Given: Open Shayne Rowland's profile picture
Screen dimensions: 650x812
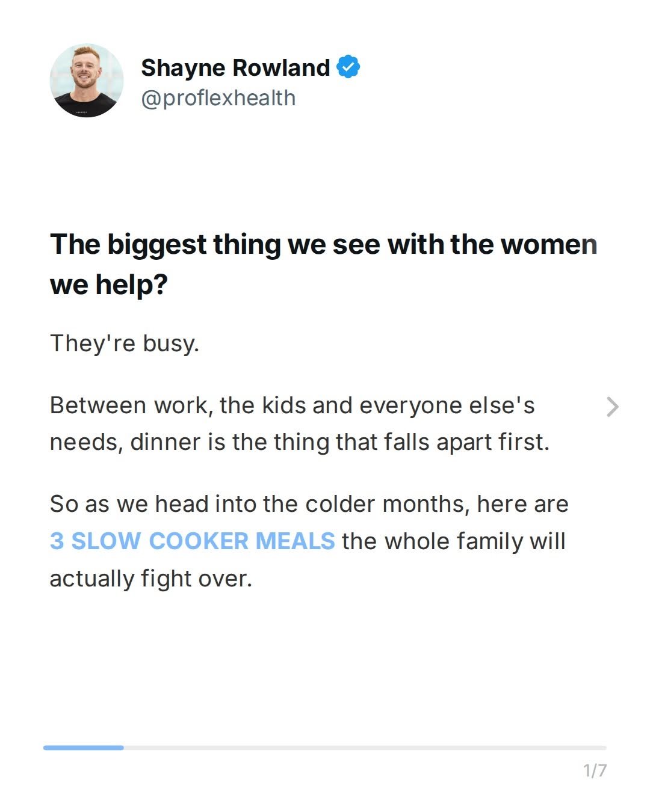Looking at the screenshot, I should click(87, 80).
